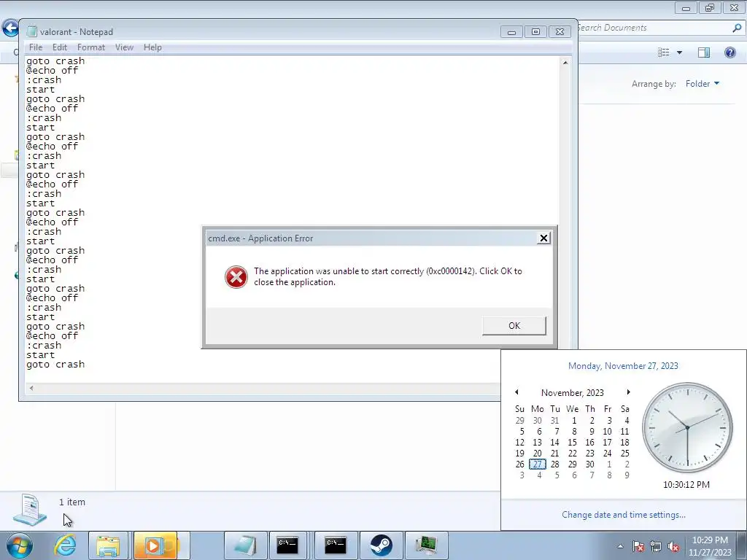
Task: Show hidden tray icons arrow
Action: 620,546
